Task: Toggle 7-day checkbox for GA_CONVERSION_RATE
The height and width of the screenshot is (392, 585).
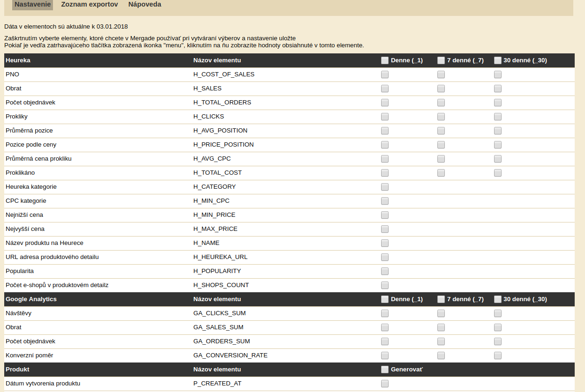Action: pos(441,355)
